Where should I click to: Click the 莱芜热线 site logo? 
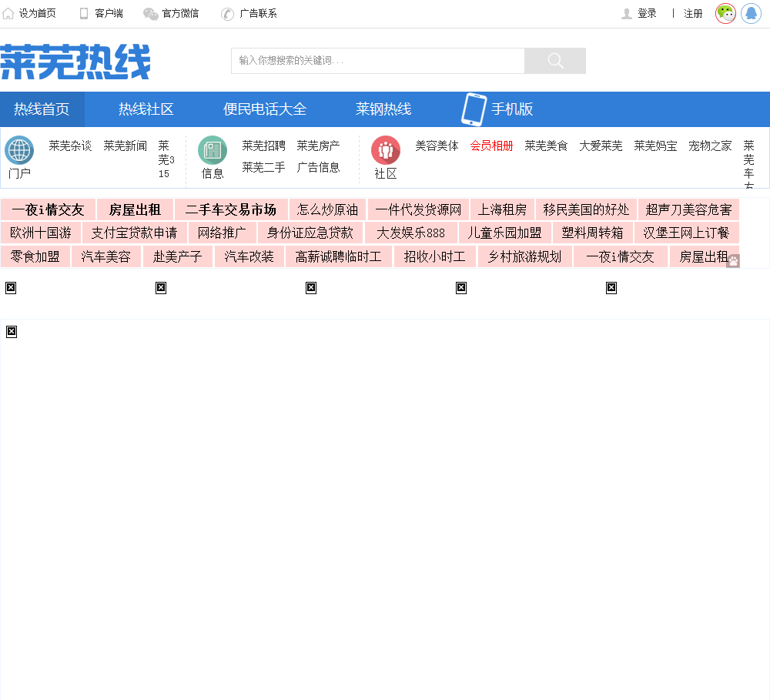click(x=75, y=62)
